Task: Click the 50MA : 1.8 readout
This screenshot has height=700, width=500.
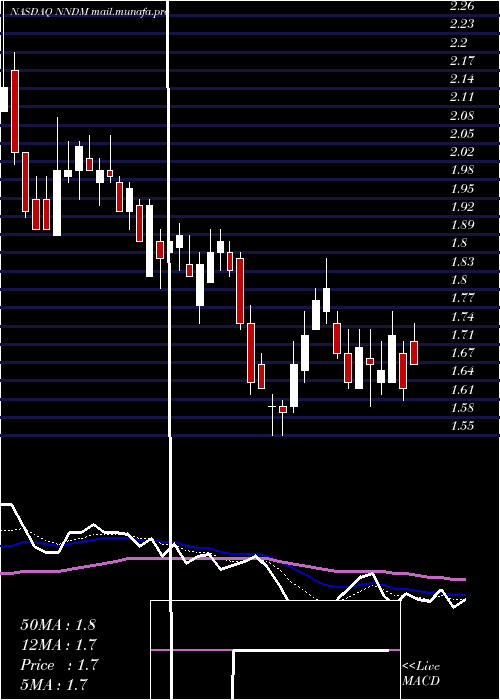Action: click(x=58, y=625)
